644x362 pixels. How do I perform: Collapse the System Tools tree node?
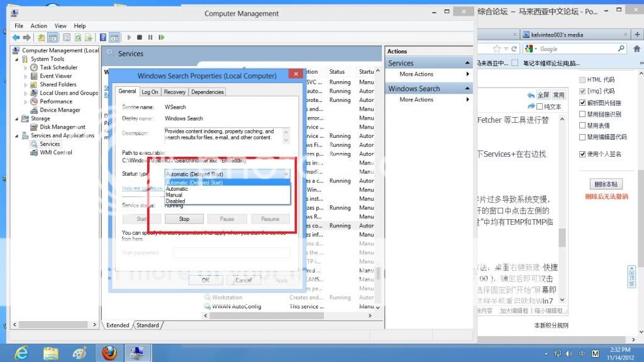(17, 59)
